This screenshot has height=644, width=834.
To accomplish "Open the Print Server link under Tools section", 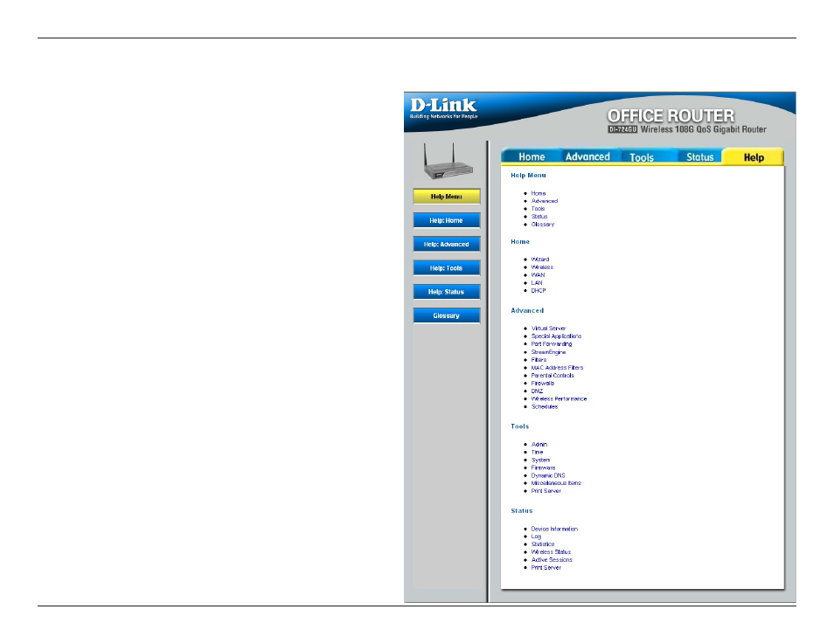I will point(546,491).
